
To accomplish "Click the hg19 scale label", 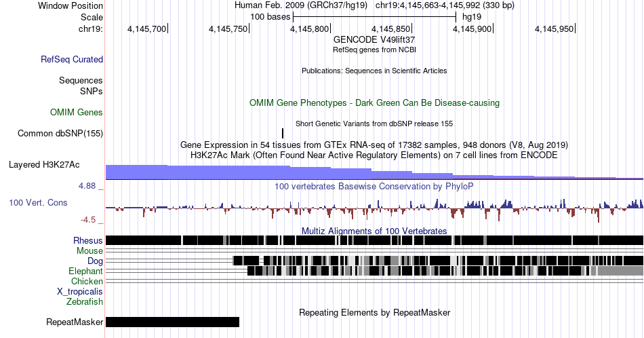I will pyautogui.click(x=472, y=17).
